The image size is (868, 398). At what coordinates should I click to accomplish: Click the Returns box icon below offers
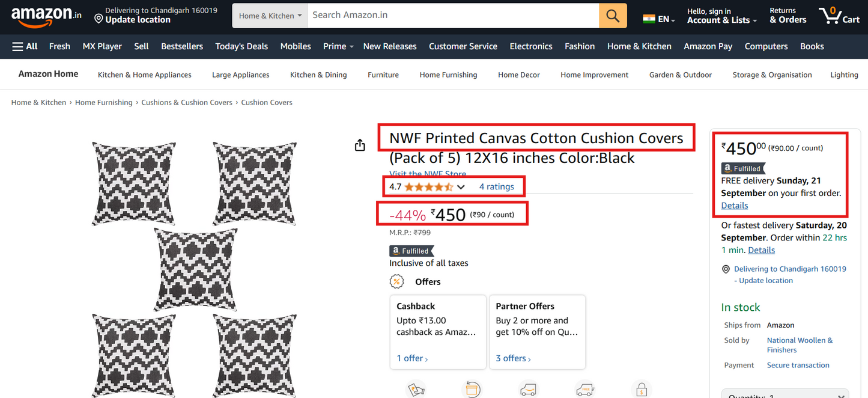point(472,390)
